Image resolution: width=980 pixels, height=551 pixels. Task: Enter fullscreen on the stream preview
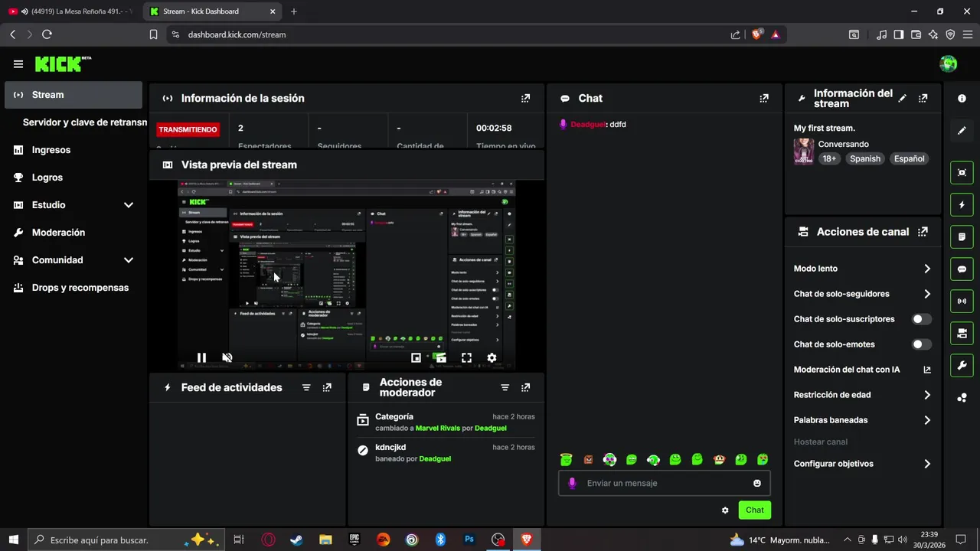pos(466,357)
